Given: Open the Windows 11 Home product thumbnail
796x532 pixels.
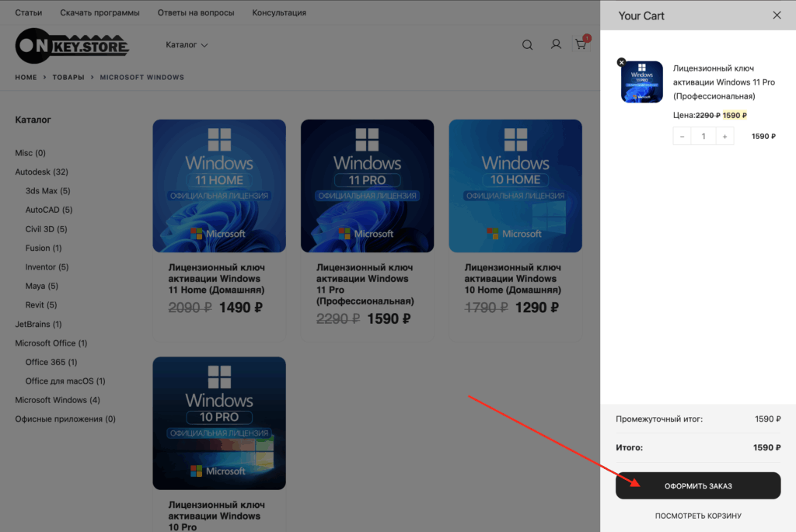Looking at the screenshot, I should (219, 186).
